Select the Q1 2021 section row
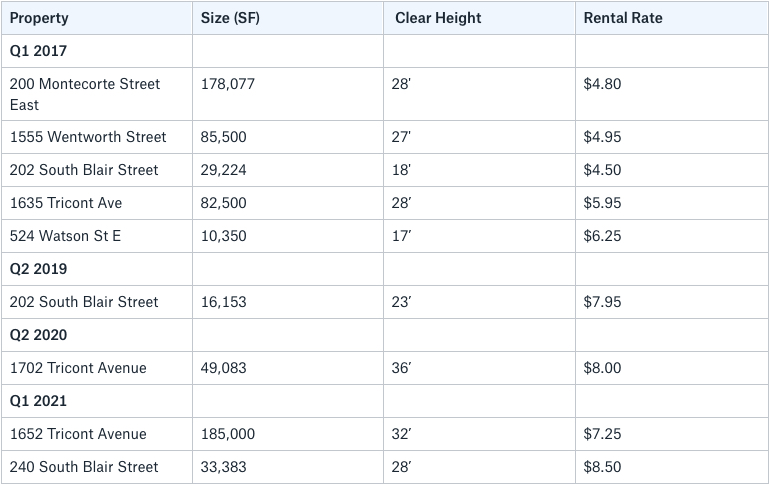Image resolution: width=770 pixels, height=485 pixels. tap(385, 401)
